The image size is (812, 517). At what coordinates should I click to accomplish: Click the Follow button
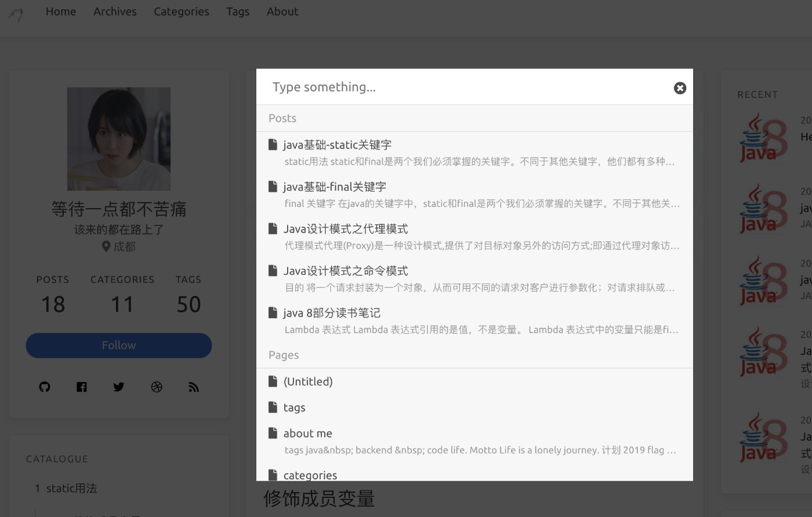pos(119,345)
